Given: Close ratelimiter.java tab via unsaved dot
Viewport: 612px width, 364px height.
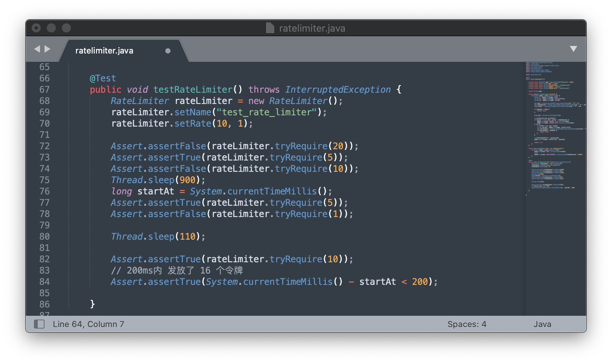Looking at the screenshot, I should (168, 51).
